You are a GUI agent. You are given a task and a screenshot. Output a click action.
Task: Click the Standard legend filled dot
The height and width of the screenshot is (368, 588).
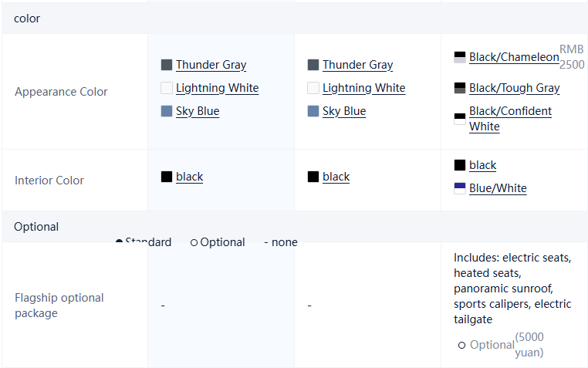click(x=119, y=242)
